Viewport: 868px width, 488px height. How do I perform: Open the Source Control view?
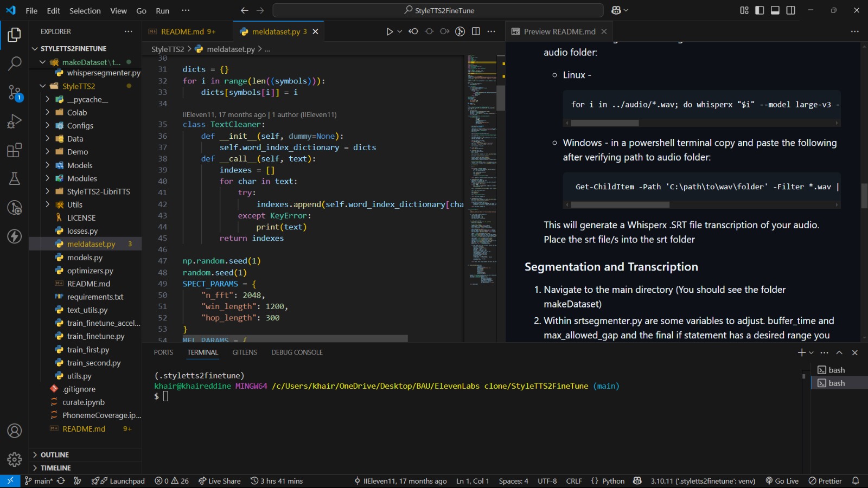pos(15,93)
